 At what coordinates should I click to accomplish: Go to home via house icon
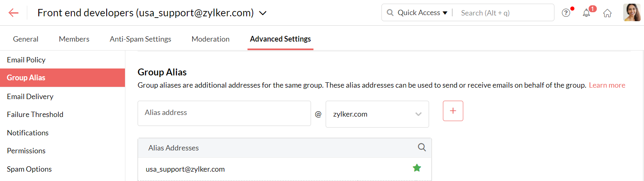(x=607, y=13)
